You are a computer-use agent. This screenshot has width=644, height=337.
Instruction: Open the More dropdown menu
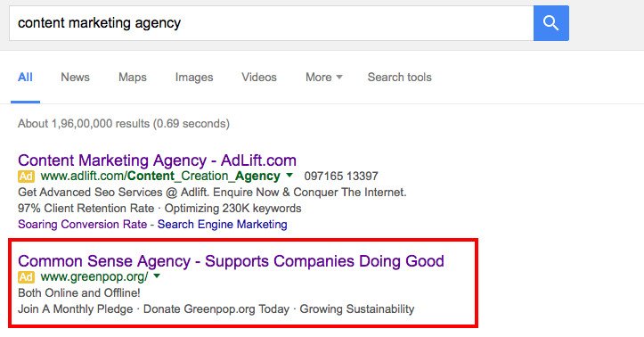pos(323,78)
